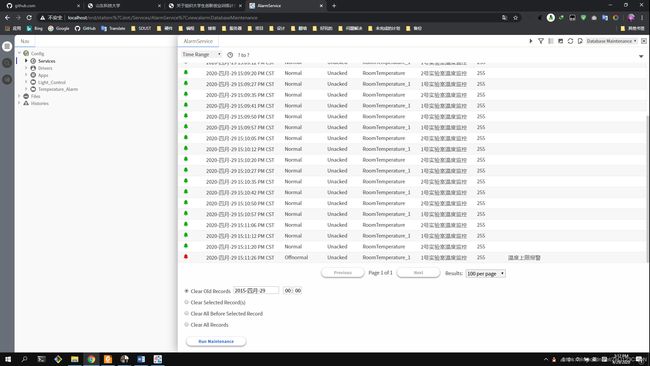Screen dimensions: 650x366
Task: Open the 100 per page results dropdown
Action: (x=485, y=274)
